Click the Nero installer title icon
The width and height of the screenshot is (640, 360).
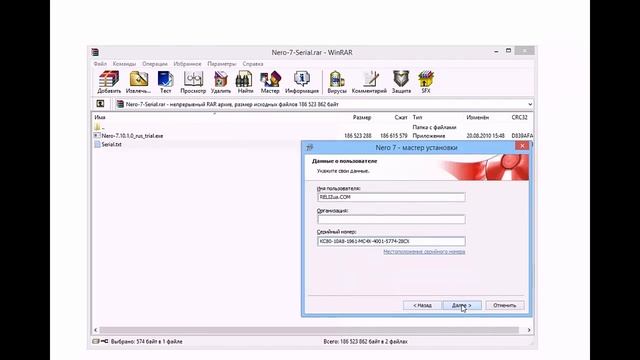point(310,147)
